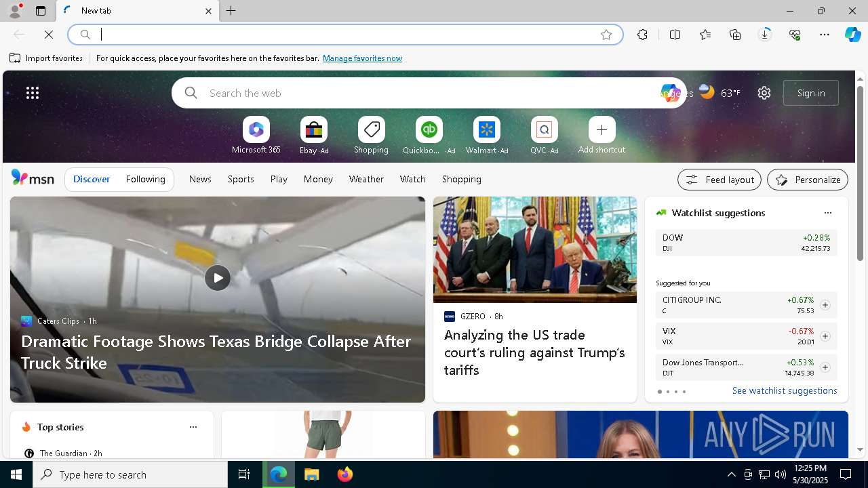Open the volume control tray icon

coord(780,474)
